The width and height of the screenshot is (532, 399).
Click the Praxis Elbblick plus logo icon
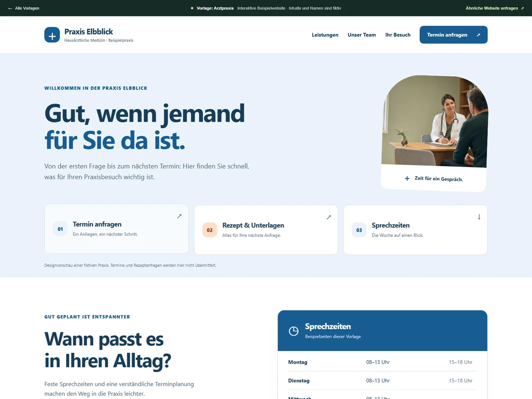52,35
